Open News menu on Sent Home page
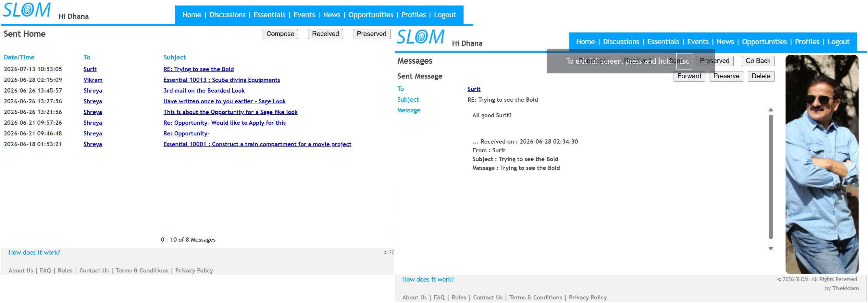The height and width of the screenshot is (303, 868). tap(331, 15)
